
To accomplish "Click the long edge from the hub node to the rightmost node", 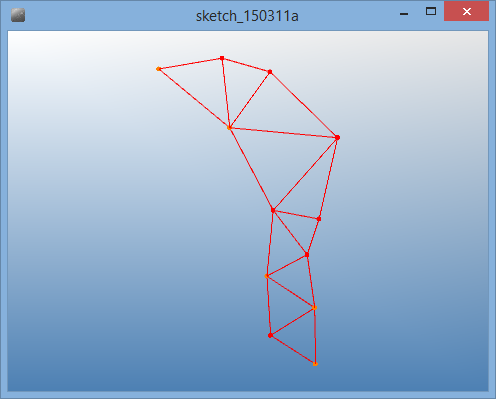I will pos(283,133).
